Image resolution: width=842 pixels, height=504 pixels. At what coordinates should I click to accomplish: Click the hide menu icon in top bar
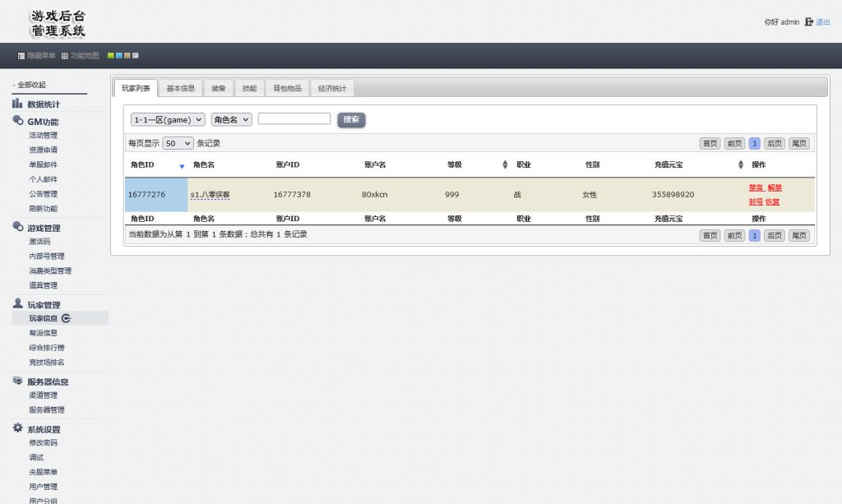point(21,56)
